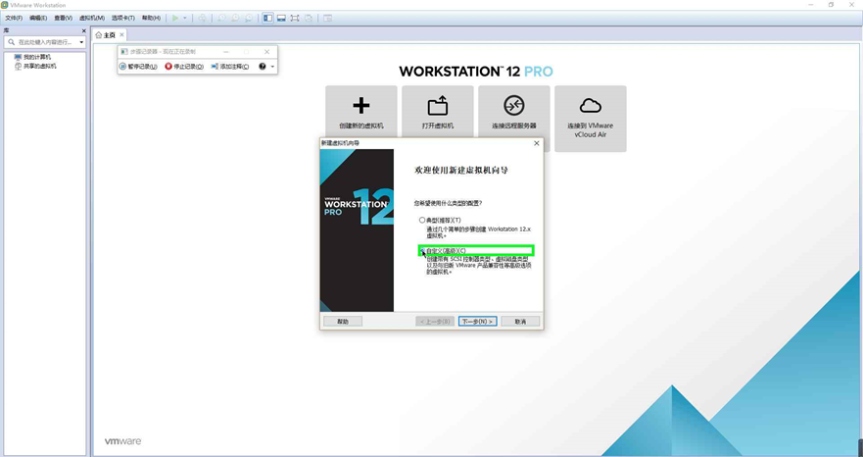The height and width of the screenshot is (457, 863).
Task: Close the 主页 tab with its X
Action: [122, 35]
